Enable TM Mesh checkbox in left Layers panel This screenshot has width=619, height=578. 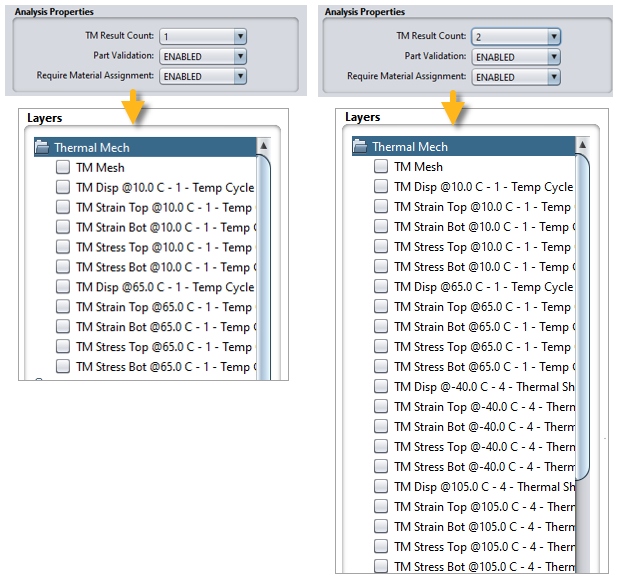pyautogui.click(x=63, y=167)
